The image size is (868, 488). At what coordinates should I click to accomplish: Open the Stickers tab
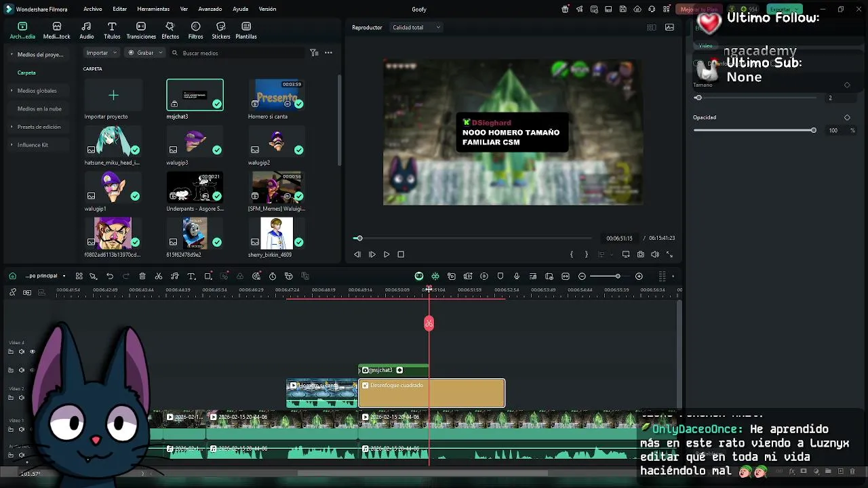pos(220,30)
